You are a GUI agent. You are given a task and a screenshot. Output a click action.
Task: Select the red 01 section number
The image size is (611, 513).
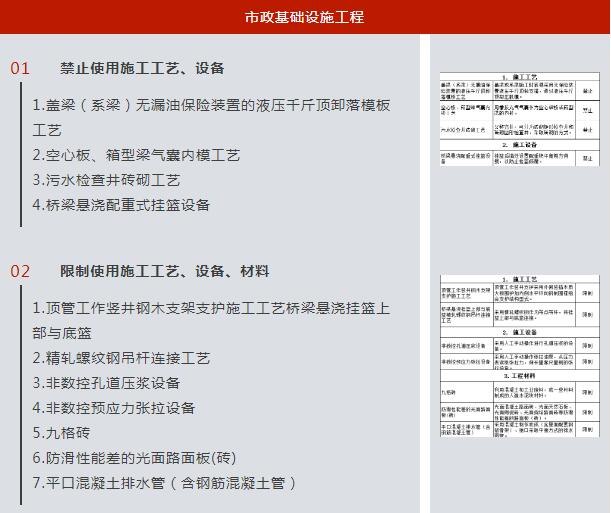point(20,68)
